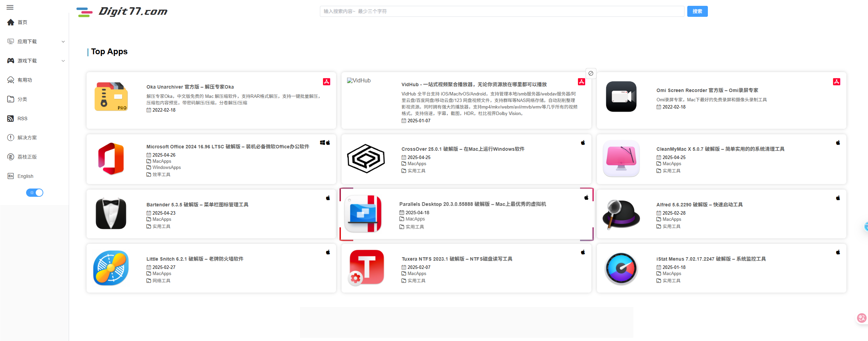Click the 正 icon beside 荔枝正版
Image resolution: width=868 pixels, height=341 pixels.
tap(11, 157)
